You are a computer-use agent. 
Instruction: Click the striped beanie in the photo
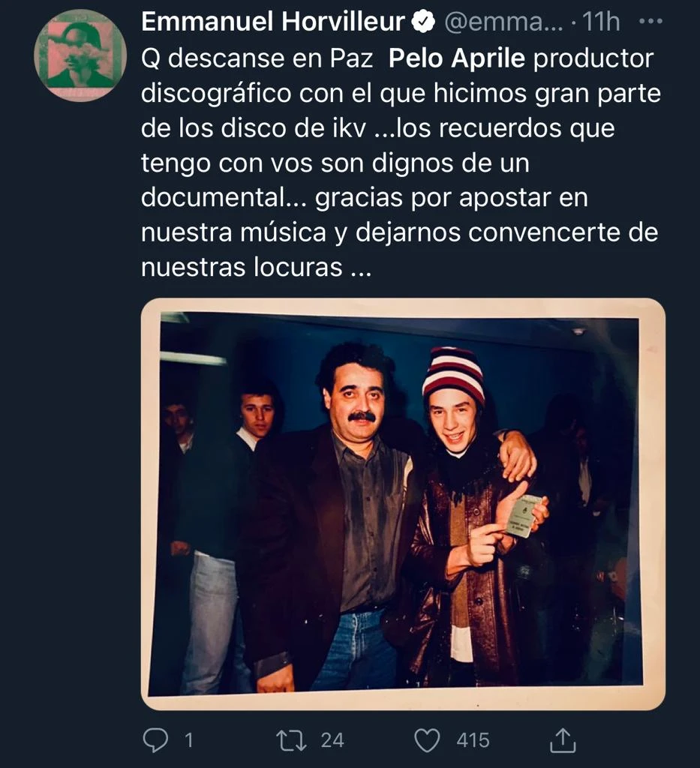click(x=453, y=375)
